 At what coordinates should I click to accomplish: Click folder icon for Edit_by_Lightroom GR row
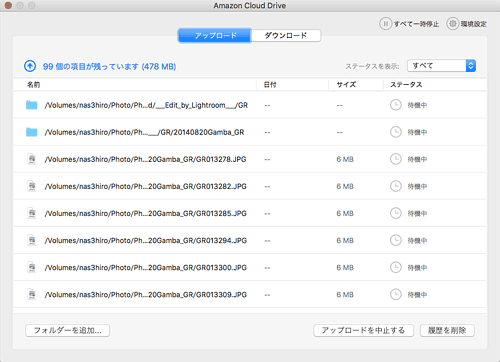coord(32,105)
